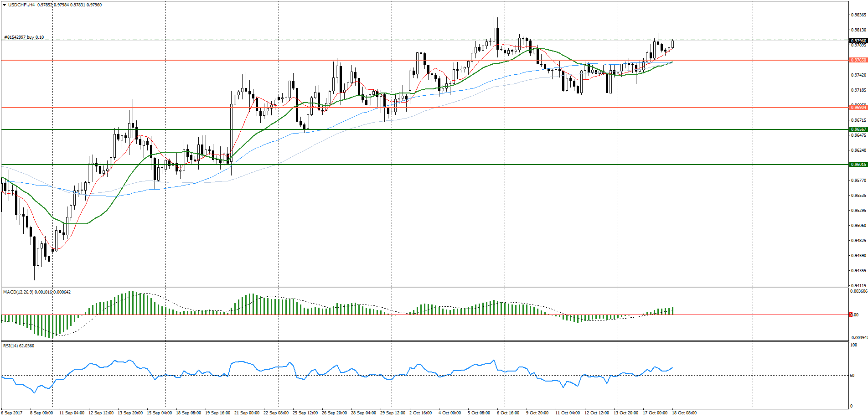Click the black 0.97960 current price tag
The width and height of the screenshot is (868, 418).
coord(858,41)
